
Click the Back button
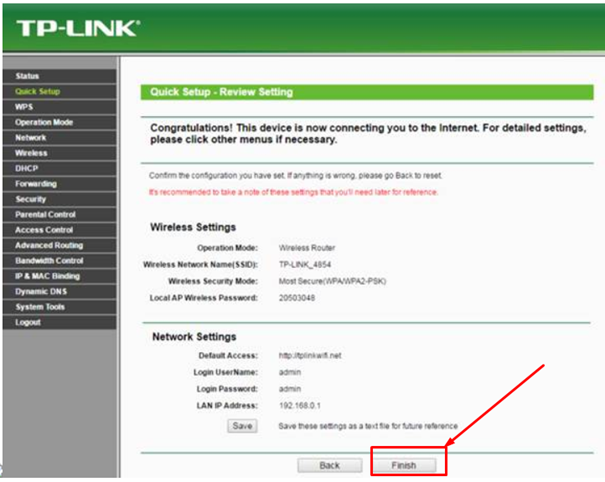click(330, 465)
